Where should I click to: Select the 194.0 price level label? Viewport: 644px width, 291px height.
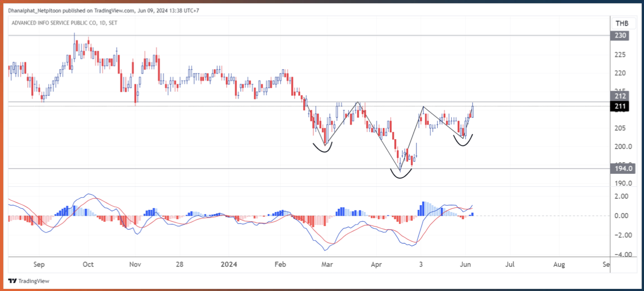[624, 169]
